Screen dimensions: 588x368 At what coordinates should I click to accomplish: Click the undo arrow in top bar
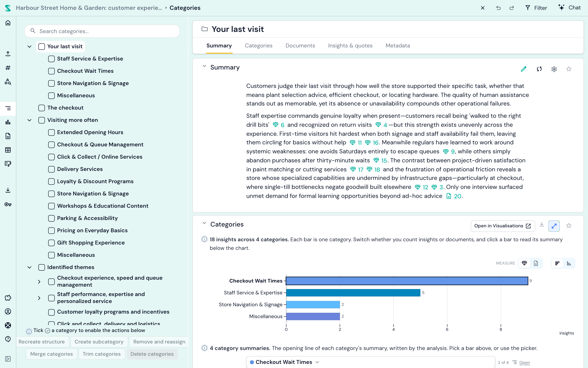click(498, 8)
